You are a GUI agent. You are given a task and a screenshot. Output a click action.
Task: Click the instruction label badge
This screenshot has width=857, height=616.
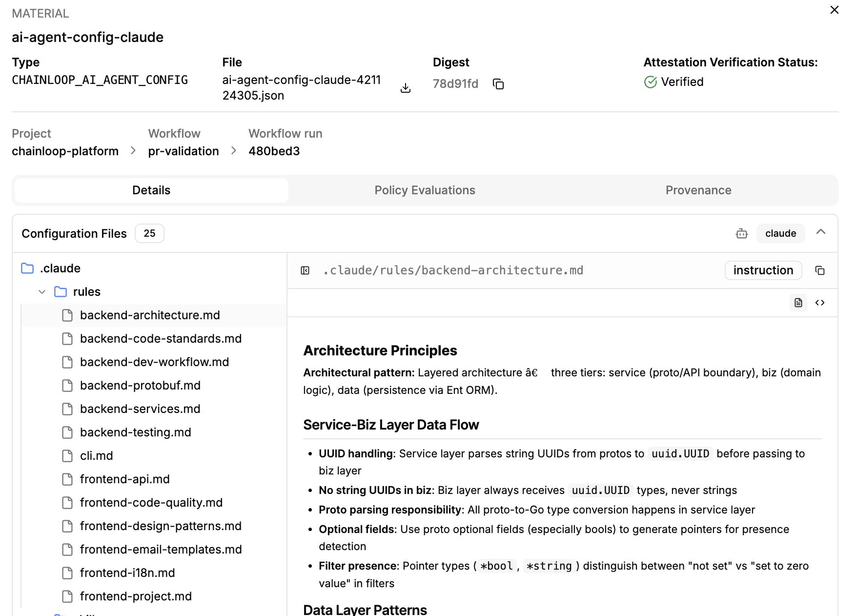763,270
